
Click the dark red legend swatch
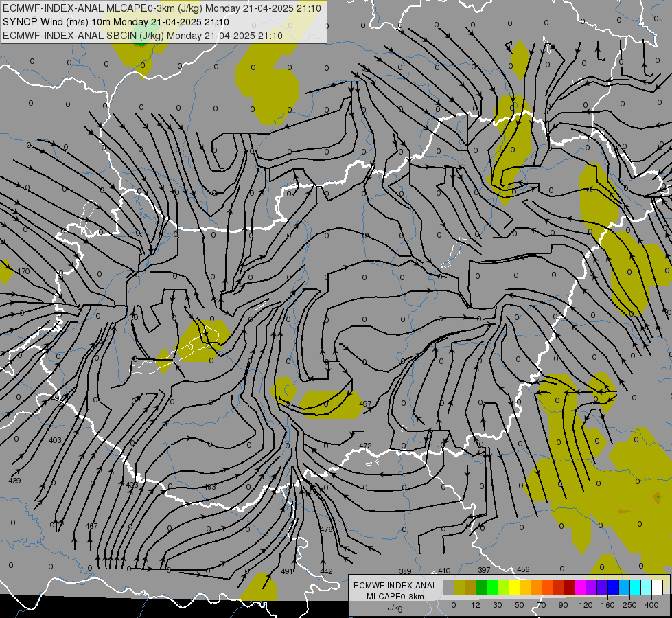pos(570,587)
